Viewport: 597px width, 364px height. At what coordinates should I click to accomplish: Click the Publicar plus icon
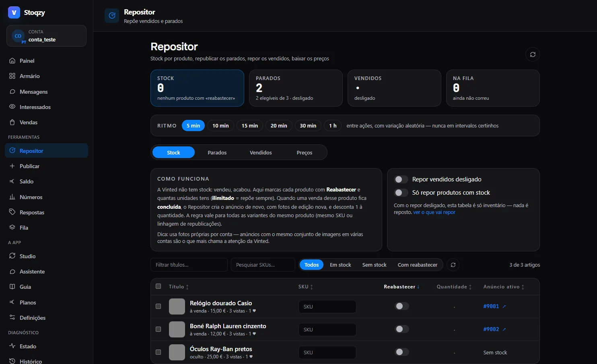click(x=12, y=166)
